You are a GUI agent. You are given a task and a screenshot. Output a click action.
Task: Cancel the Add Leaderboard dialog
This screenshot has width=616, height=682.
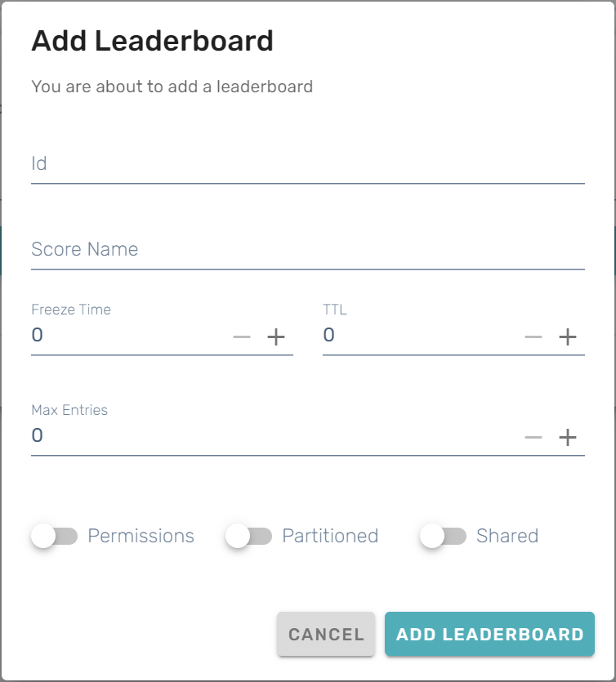(326, 635)
